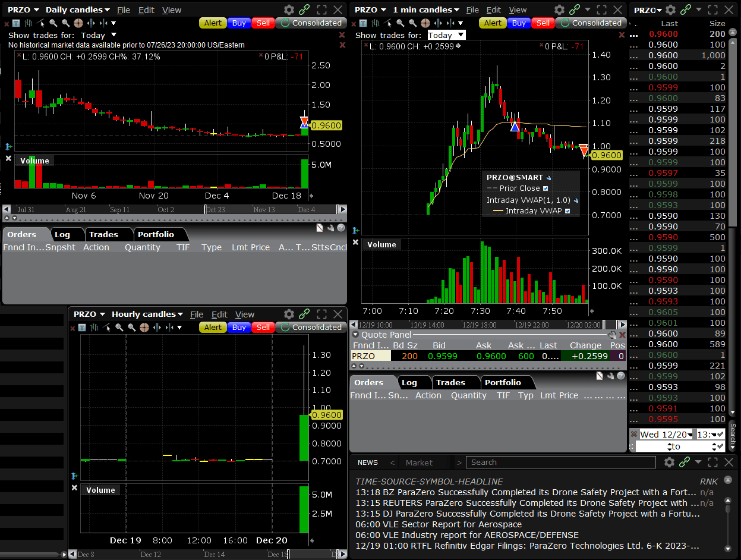741x560 pixels.
Task: Toggle the Prior Close checkbox in chart legend
Action: (545, 188)
